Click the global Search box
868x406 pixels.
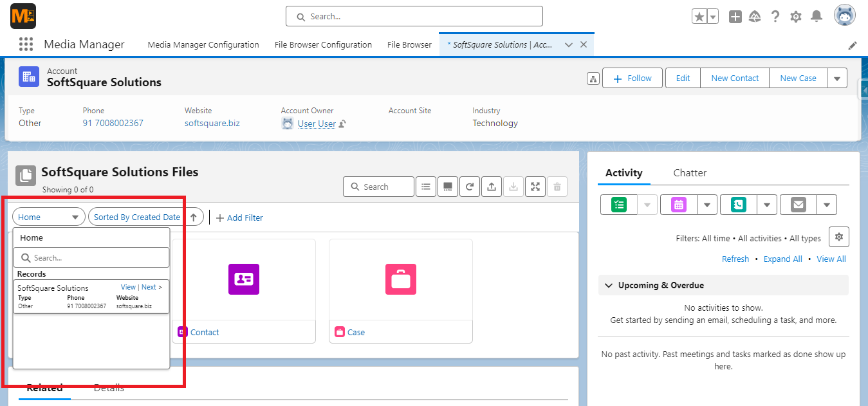414,16
